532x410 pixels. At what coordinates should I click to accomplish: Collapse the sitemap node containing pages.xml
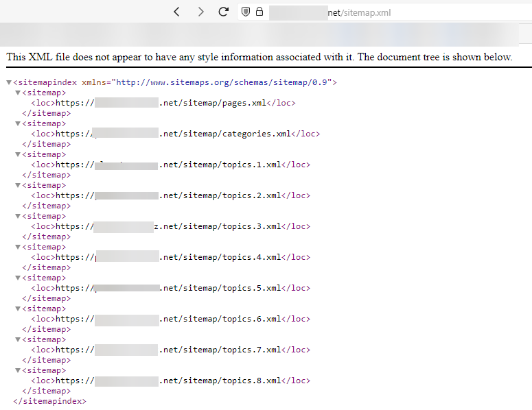18,93
